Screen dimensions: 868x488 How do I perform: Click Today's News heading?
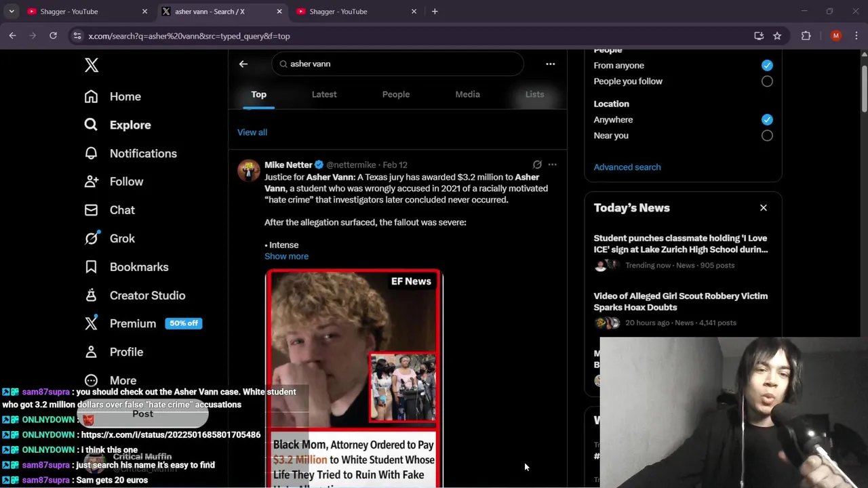(x=631, y=208)
